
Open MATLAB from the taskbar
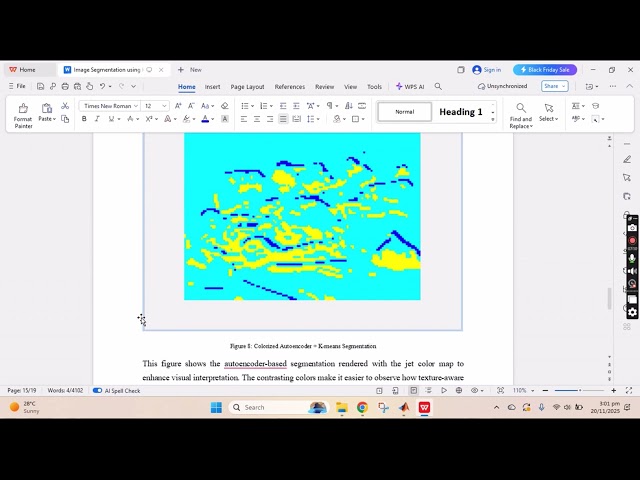404,407
